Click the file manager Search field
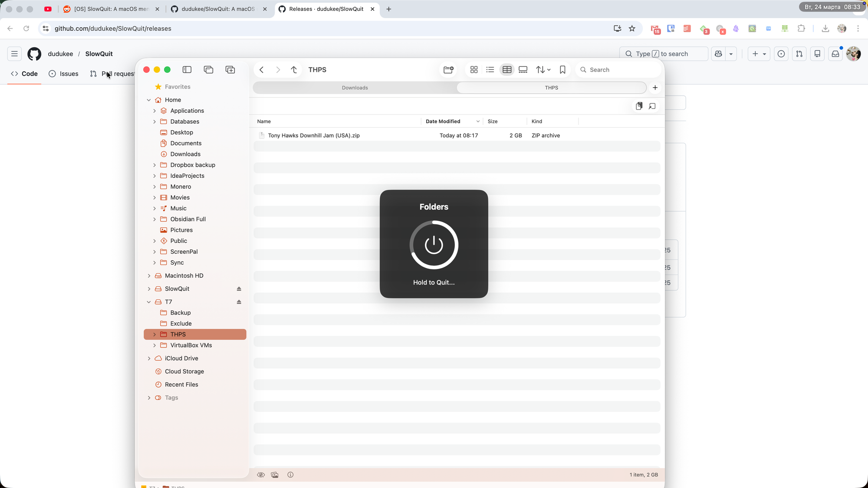This screenshot has width=868, height=488. pyautogui.click(x=618, y=70)
